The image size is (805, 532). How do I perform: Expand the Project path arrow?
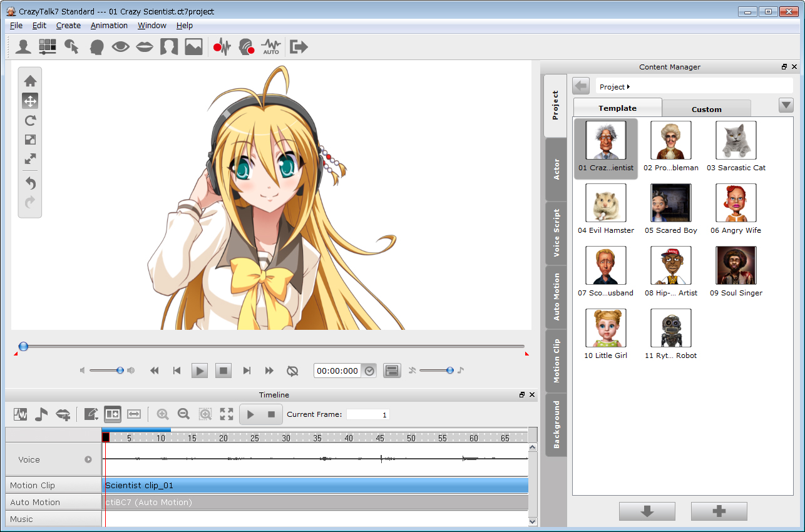[628, 87]
